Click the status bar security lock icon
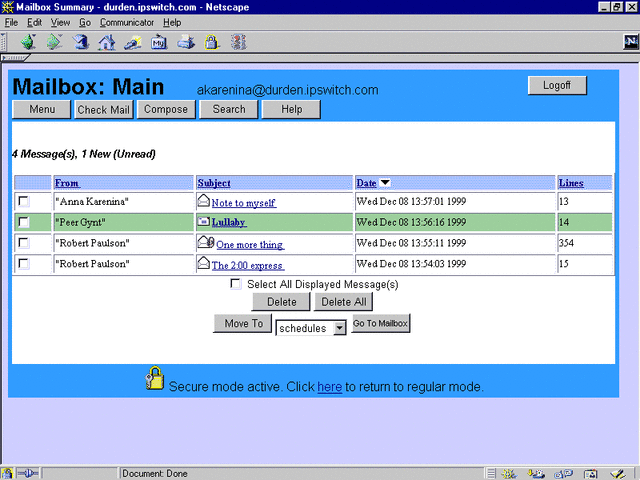The width and height of the screenshot is (640, 480). [x=7, y=473]
